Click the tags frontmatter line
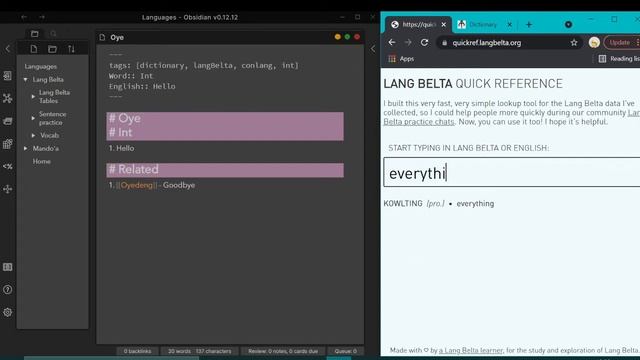The image size is (640, 360). (204, 65)
